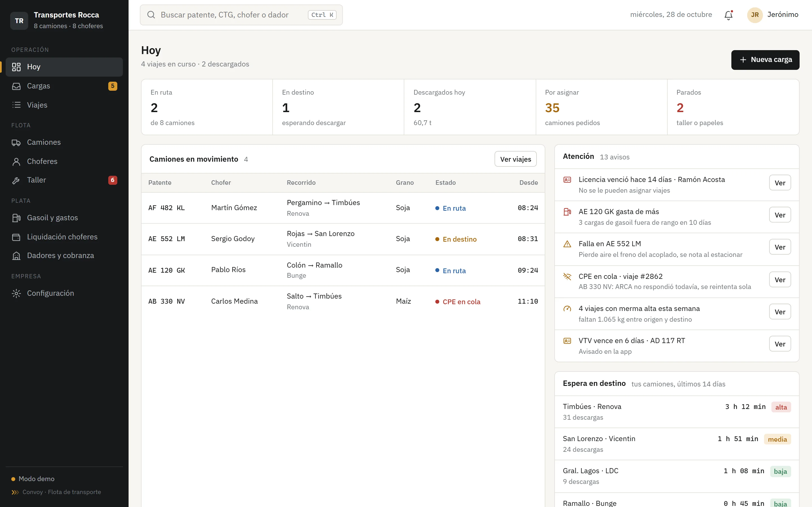
Task: Click the JR user avatar
Action: [x=754, y=15]
